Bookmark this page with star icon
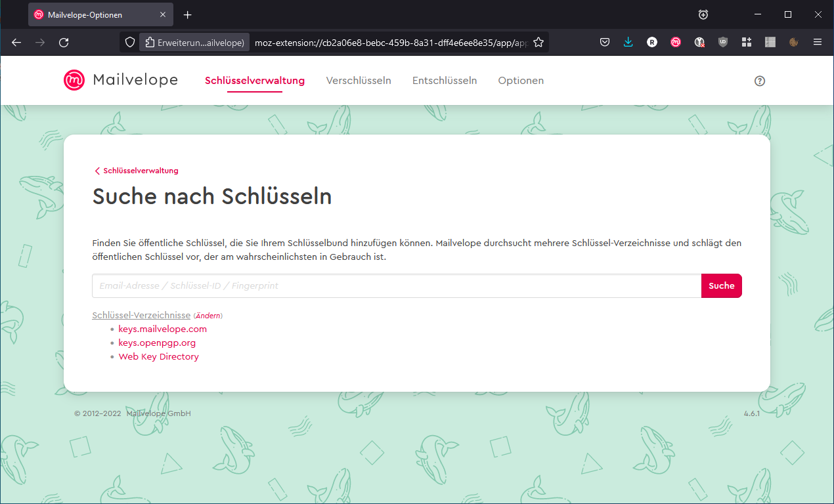834x504 pixels. (538, 42)
